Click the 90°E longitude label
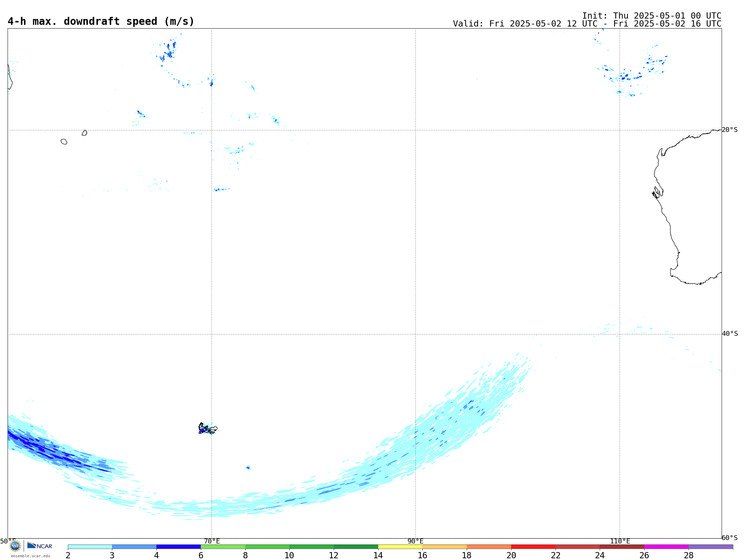Screen dimensions: 744x560 pyautogui.click(x=415, y=541)
